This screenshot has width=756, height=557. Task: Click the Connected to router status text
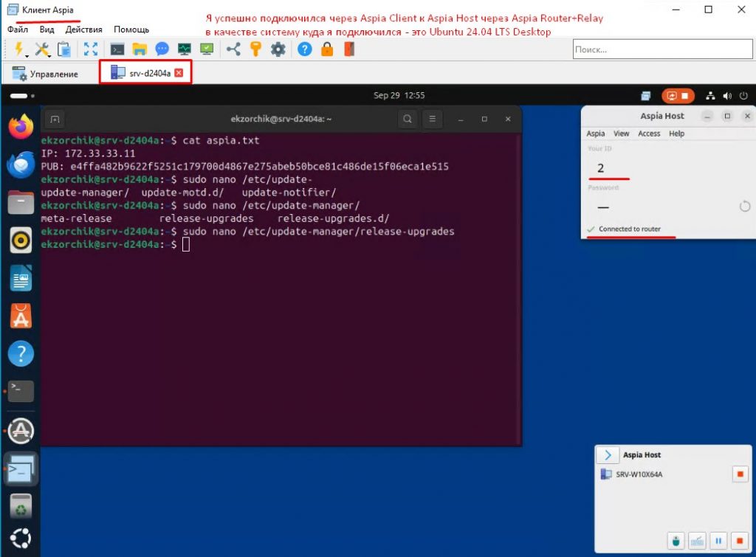[629, 229]
